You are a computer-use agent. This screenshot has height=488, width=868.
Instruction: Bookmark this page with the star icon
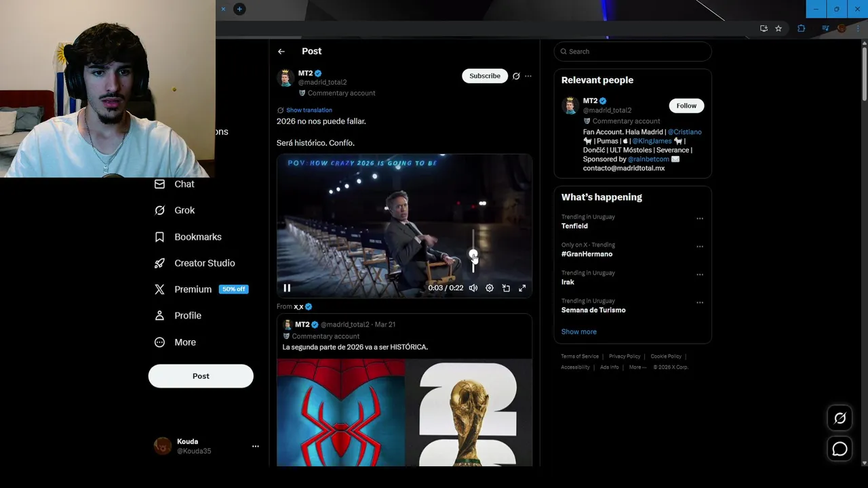[778, 28]
